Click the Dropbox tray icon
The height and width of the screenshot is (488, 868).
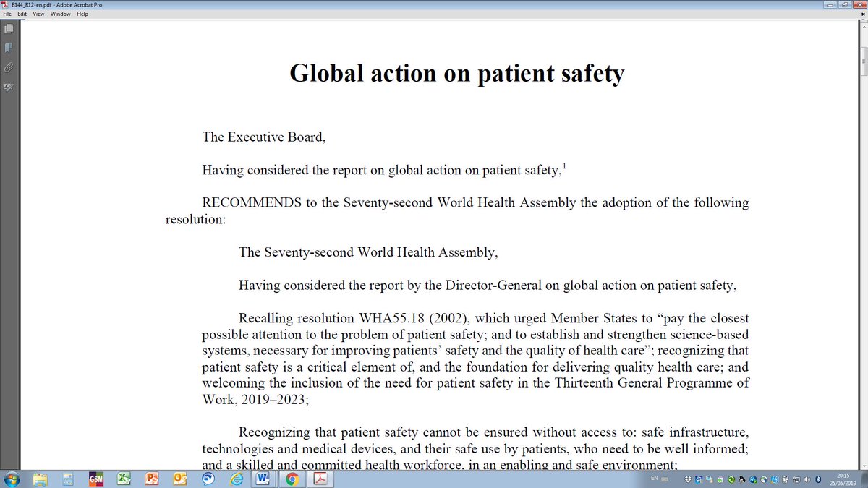point(688,479)
